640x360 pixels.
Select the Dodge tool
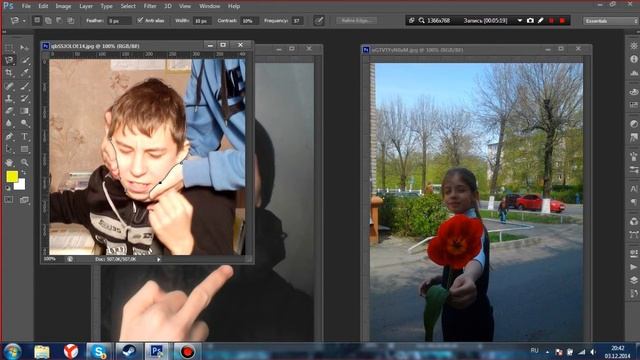[24, 123]
